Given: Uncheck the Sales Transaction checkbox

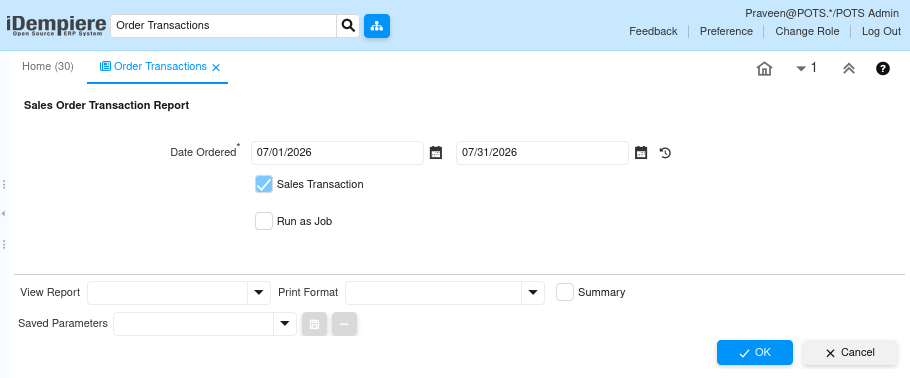Looking at the screenshot, I should click(263, 184).
